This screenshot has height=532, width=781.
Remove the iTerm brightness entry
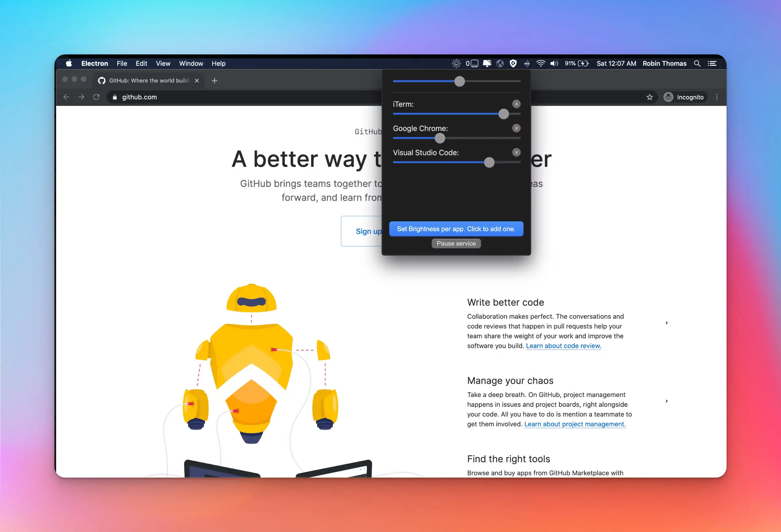(x=516, y=104)
